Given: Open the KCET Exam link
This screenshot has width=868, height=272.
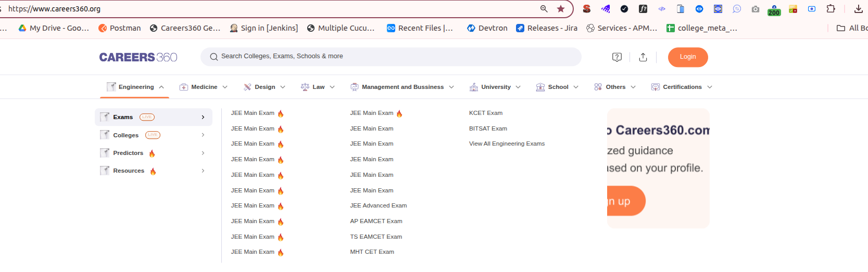Looking at the screenshot, I should pos(486,113).
